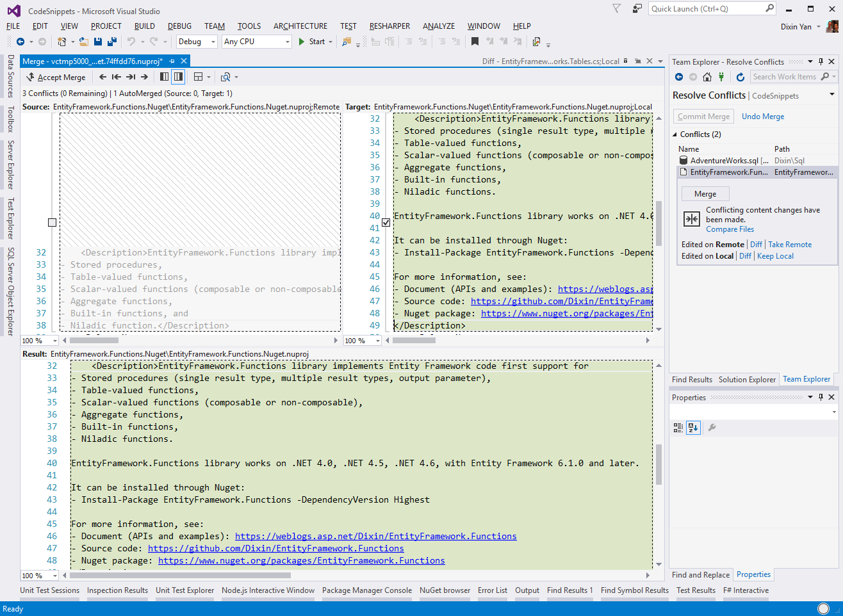Open the Error List tab
This screenshot has width=843, height=616.
(x=493, y=590)
